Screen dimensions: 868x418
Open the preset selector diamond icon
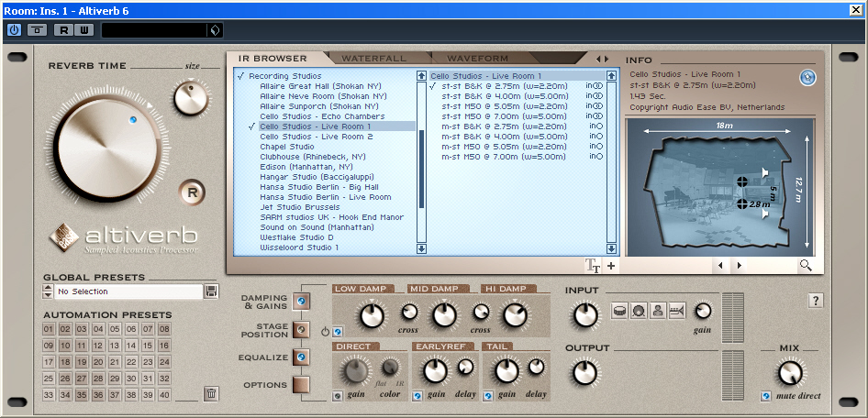(x=216, y=30)
